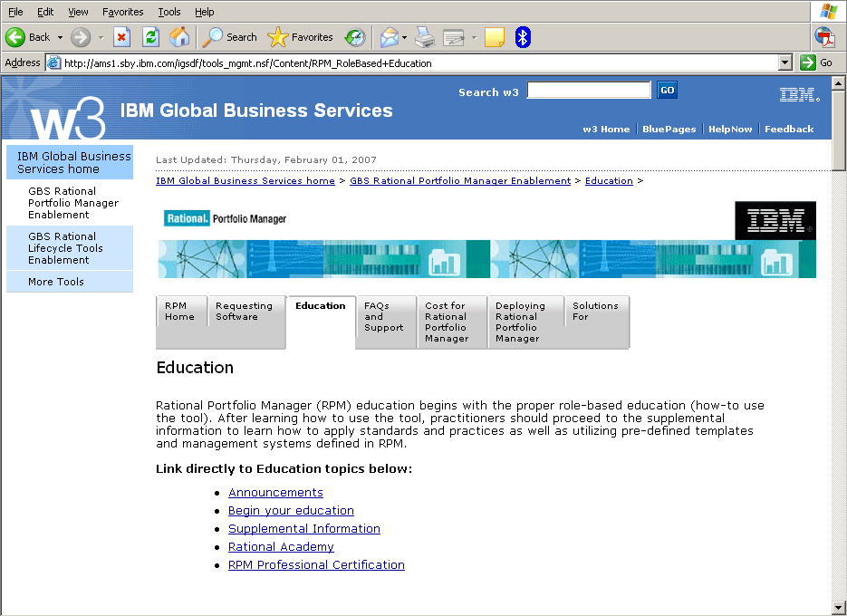This screenshot has height=616, width=847.
Task: Click the yellow note icon
Action: click(x=495, y=37)
